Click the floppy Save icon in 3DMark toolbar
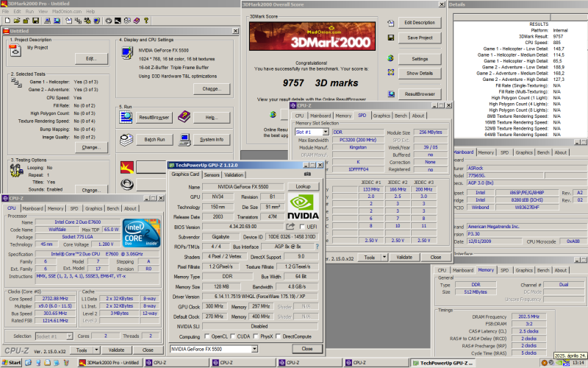Screen dimensions: 588x368 [x=35, y=21]
